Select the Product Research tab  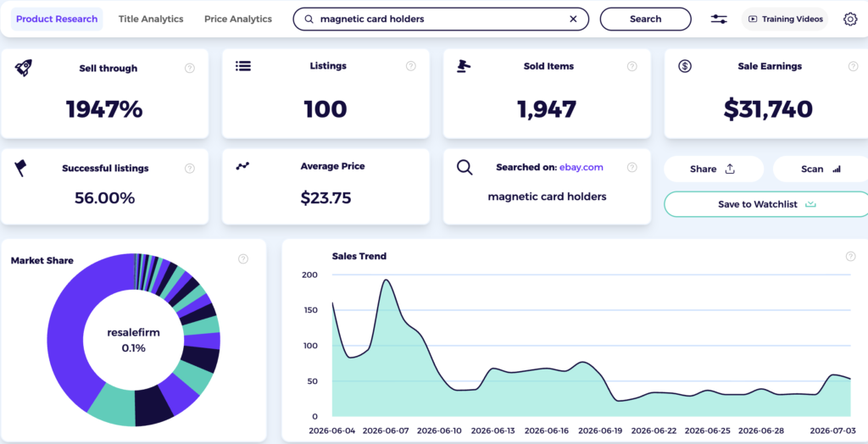click(x=57, y=19)
